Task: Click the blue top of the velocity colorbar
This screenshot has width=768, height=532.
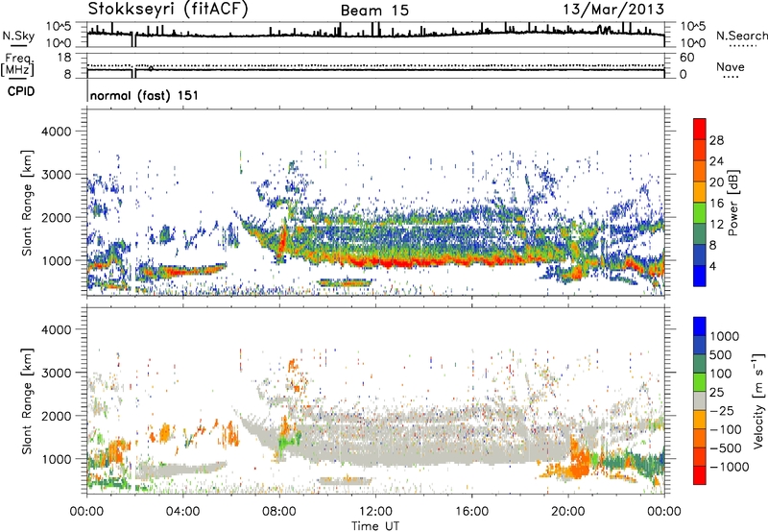Action: 700,326
